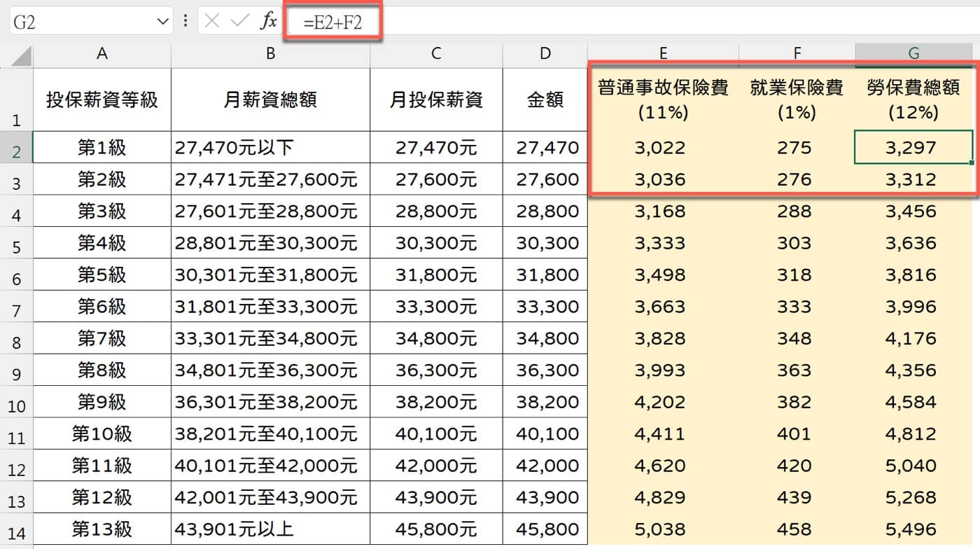980x549 pixels.
Task: Click cell 3,663 in column E
Action: (x=663, y=306)
